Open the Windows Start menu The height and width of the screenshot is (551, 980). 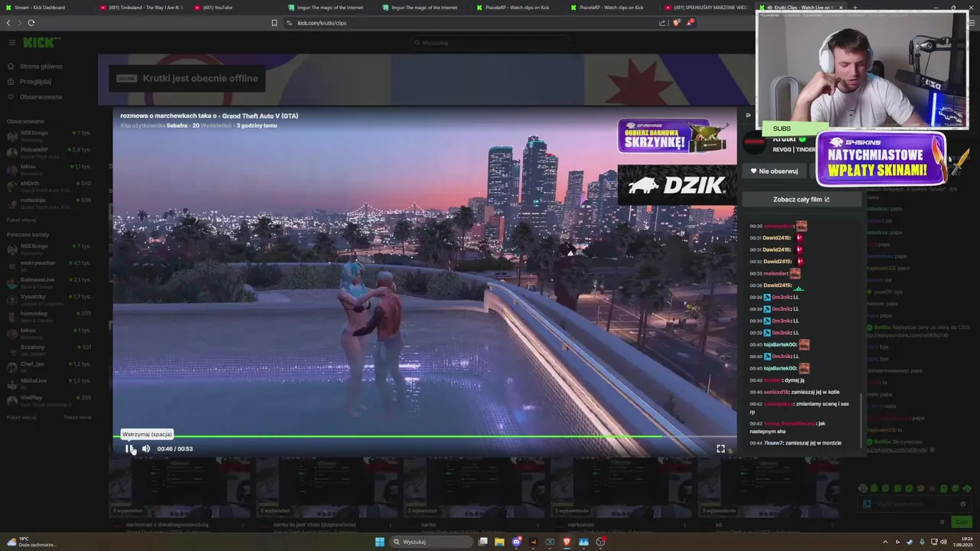(380, 542)
